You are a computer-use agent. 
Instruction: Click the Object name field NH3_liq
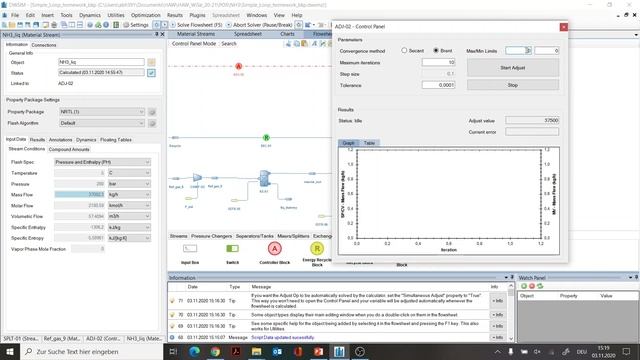coord(101,62)
